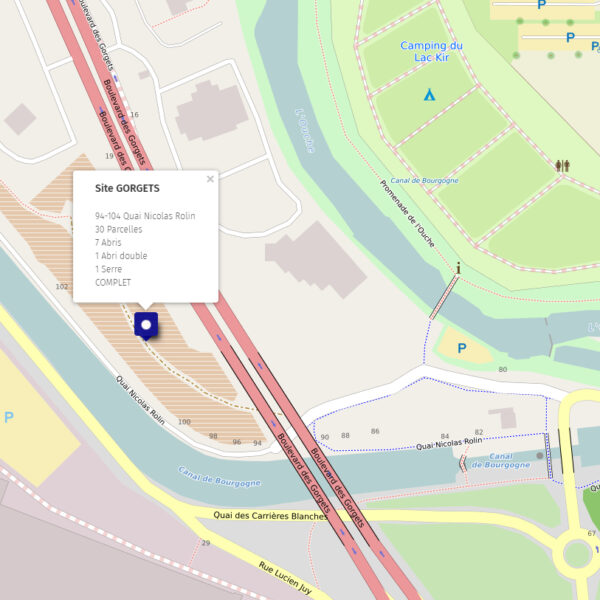
Task: Click the restroom icon in the campground
Action: [562, 166]
